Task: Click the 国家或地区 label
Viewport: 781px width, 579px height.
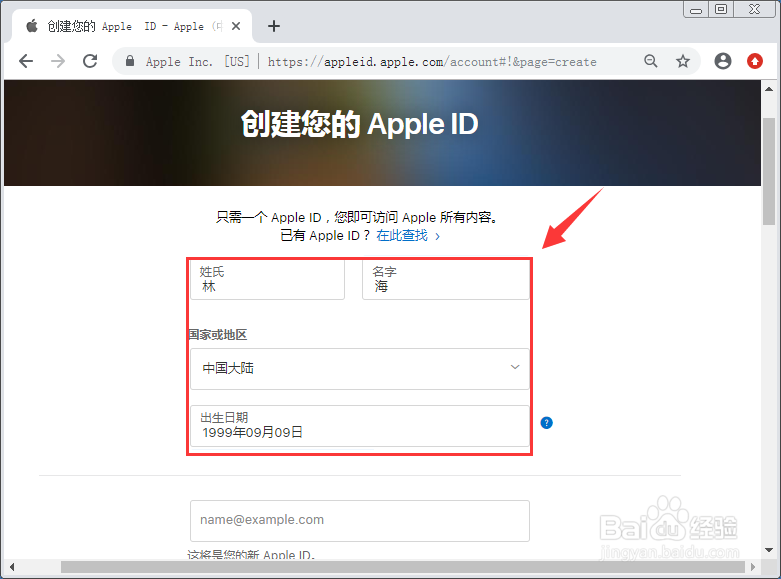Action: [218, 334]
